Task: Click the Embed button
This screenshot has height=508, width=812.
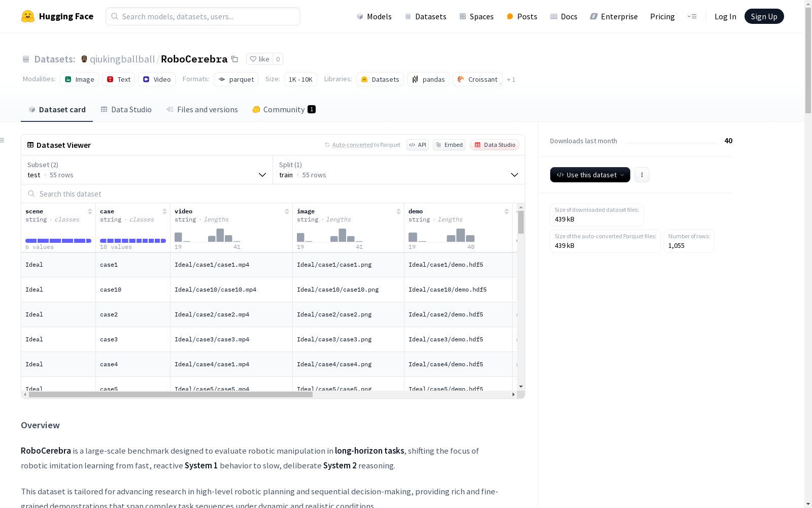Action: (449, 145)
